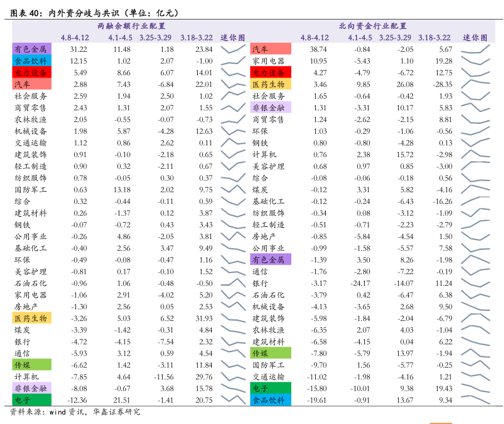Click the 医药生物 sparkline in the 北向资金 table

pos(475,85)
